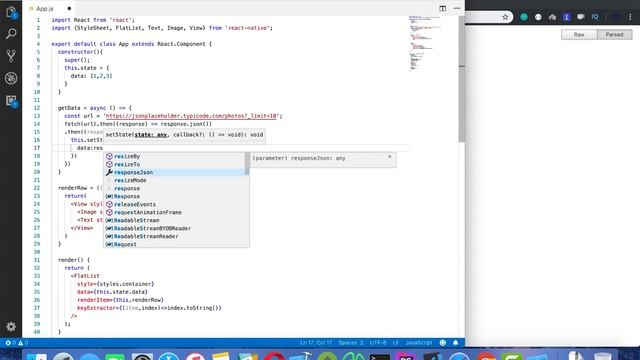Pick the ReadableStreamBYOBReader suggestion
Screen dimensions: 640x360
coord(174,229)
